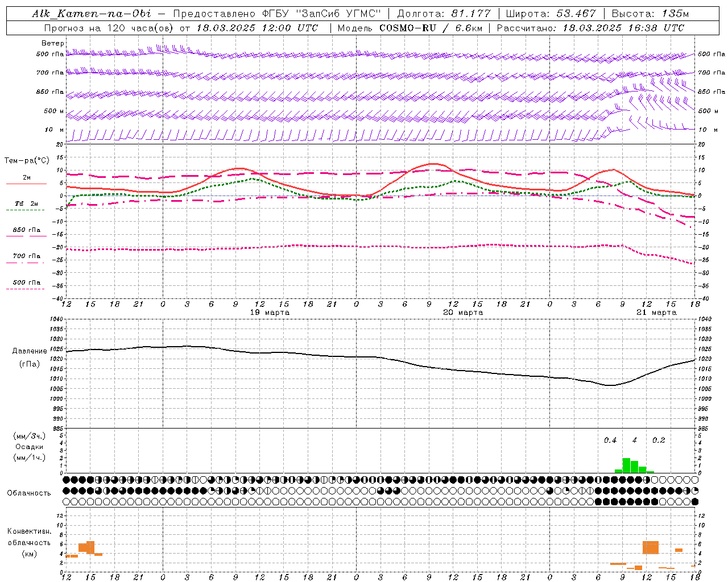Click the solid line sample under "2м" legend
The height and width of the screenshot is (582, 728).
(27, 184)
